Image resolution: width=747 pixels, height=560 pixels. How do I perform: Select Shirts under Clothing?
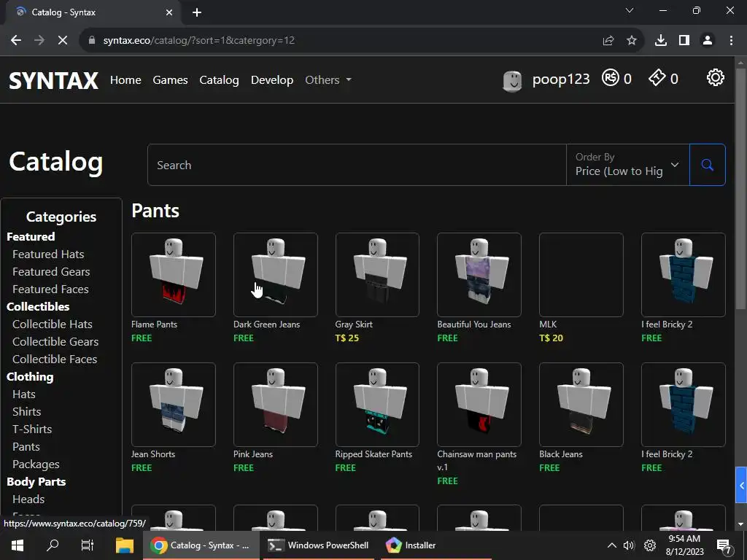pyautogui.click(x=27, y=412)
